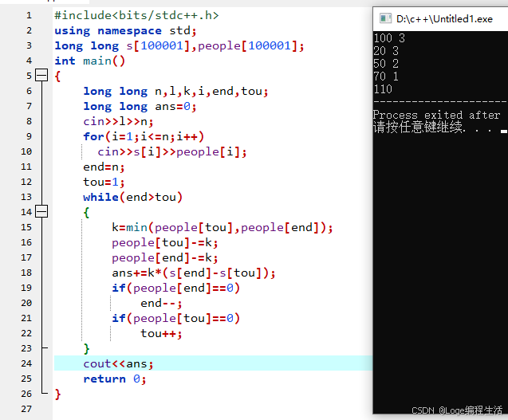The height and width of the screenshot is (420, 508).
Task: Click the 'tou++;' statement
Action: (161, 333)
